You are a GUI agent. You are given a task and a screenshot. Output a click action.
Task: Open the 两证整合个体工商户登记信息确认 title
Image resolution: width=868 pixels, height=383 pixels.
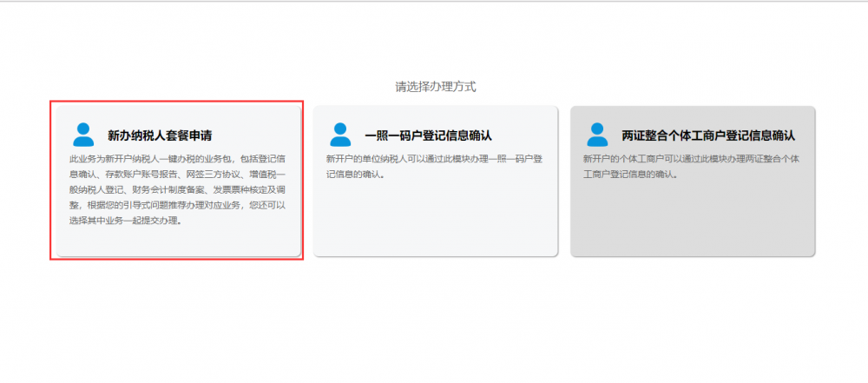click(x=708, y=136)
